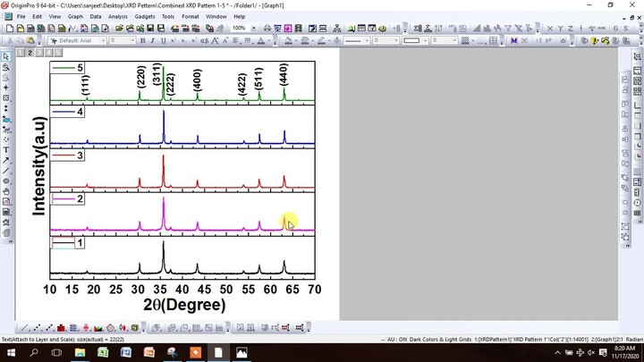Click the Area plot button

pyautogui.click(x=98, y=327)
